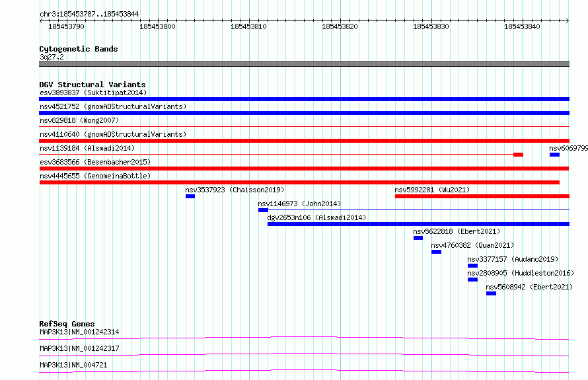Image resolution: width=588 pixels, height=380 pixels.
Task: Click the nsv1146973 (John2014) label
Action: click(x=299, y=204)
